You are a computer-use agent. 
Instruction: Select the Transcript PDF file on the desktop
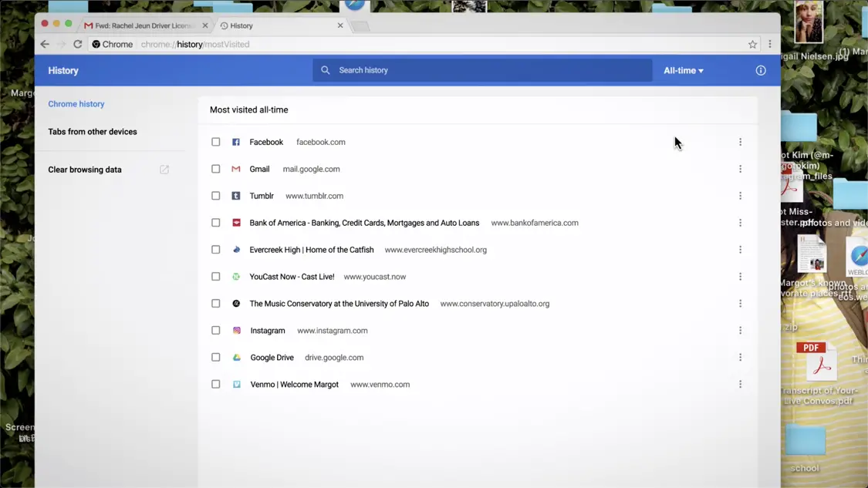point(820,373)
